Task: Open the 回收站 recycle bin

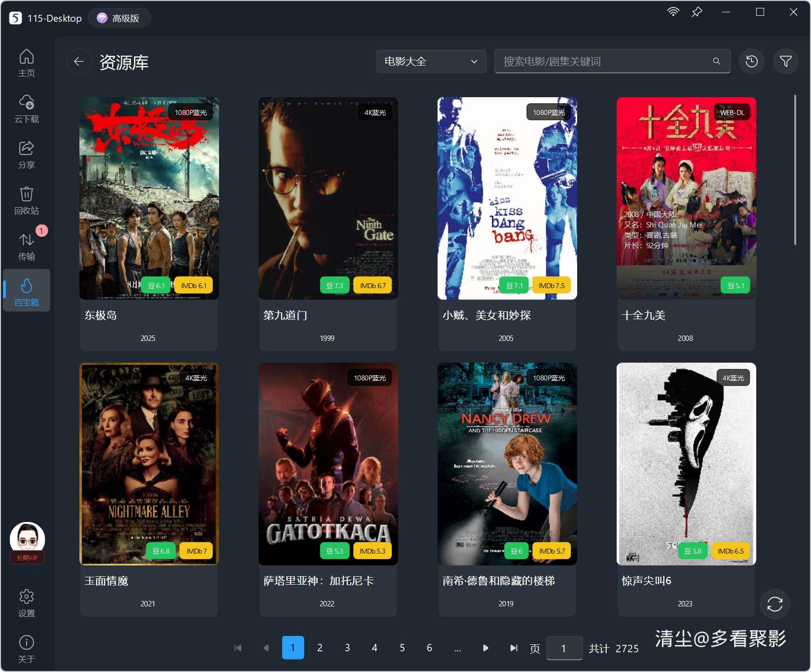Action: tap(27, 201)
